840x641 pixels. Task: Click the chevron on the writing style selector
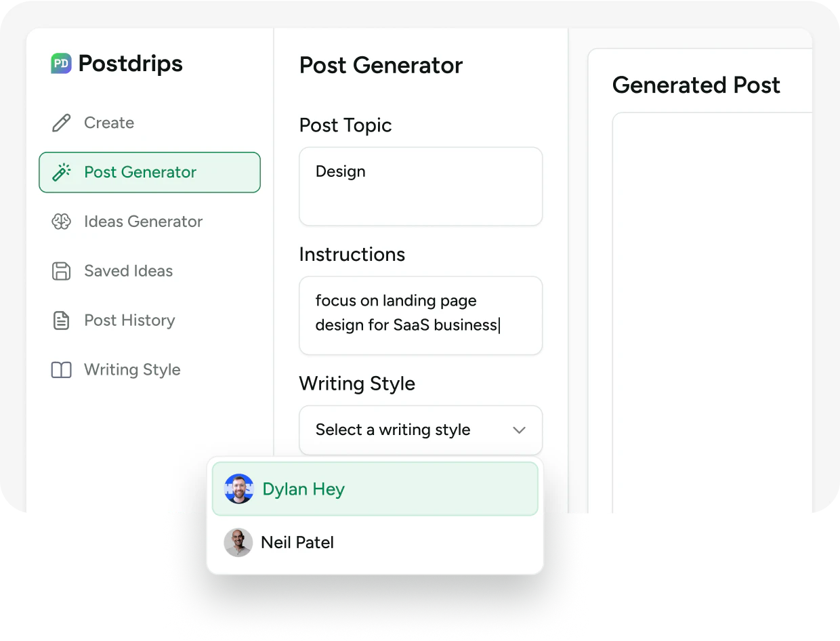[x=519, y=430]
